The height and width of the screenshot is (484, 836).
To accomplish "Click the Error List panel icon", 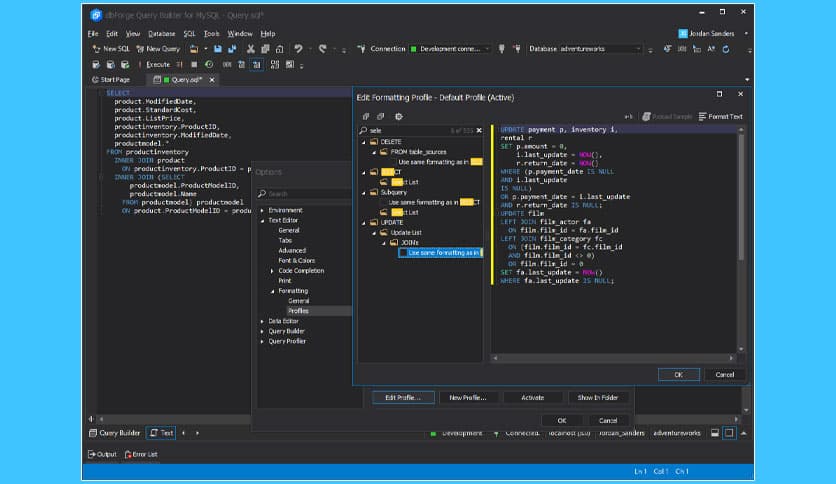I will pyautogui.click(x=128, y=454).
